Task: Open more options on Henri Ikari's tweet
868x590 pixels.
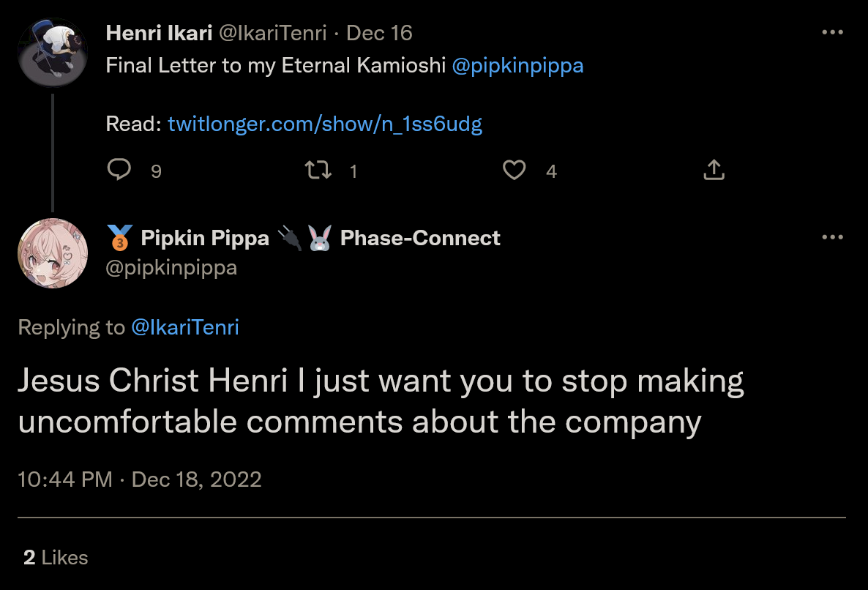Action: click(x=833, y=32)
